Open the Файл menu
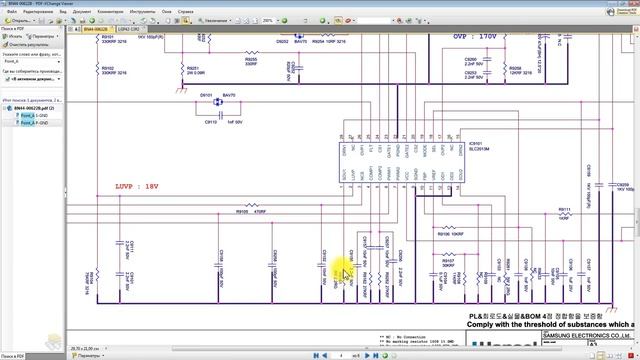Screen dimensions: 640x360 11,12
